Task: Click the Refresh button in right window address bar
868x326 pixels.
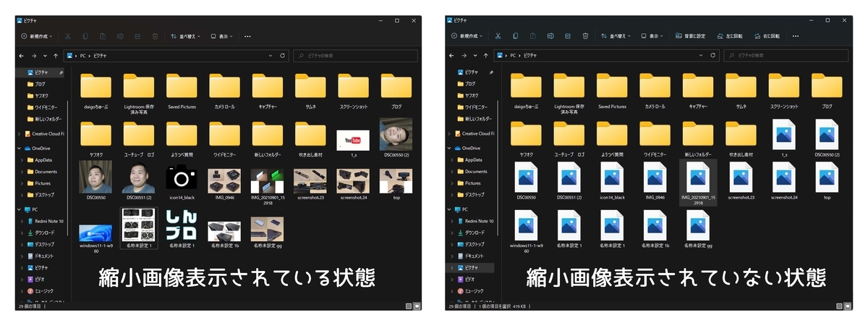Action: [712, 55]
